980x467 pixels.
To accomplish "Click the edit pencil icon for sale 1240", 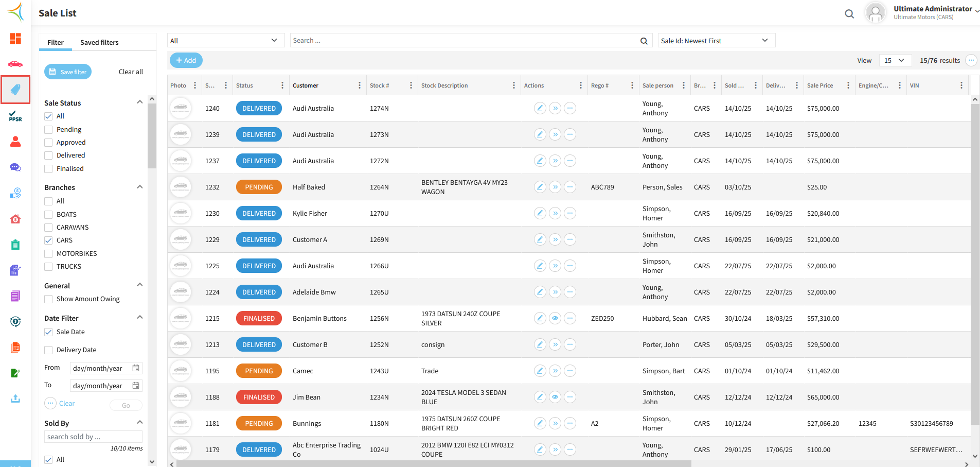I will [x=540, y=108].
